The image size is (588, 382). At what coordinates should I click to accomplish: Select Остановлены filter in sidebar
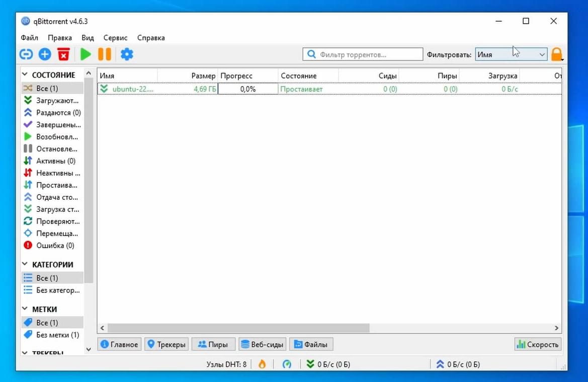52,149
